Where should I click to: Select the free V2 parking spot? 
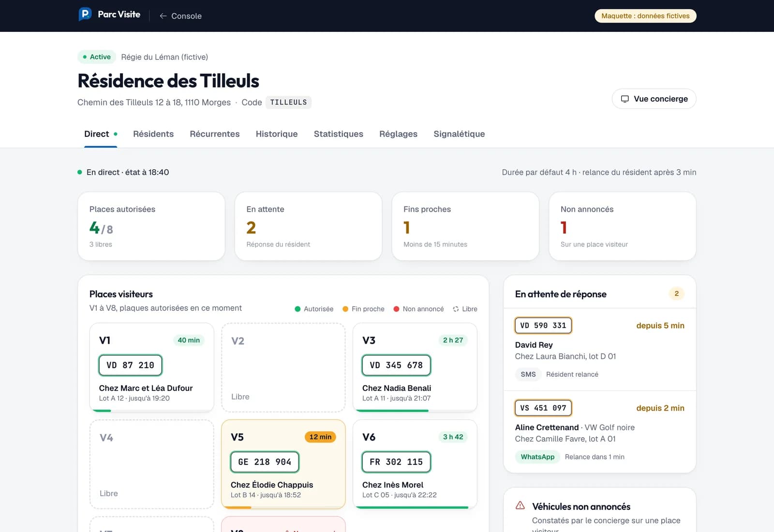click(283, 368)
